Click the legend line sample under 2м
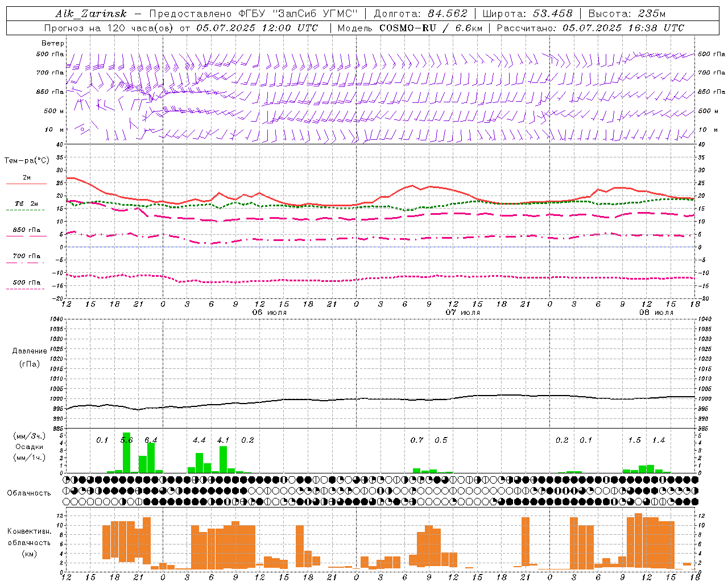The height and width of the screenshot is (582, 728). tap(26, 184)
